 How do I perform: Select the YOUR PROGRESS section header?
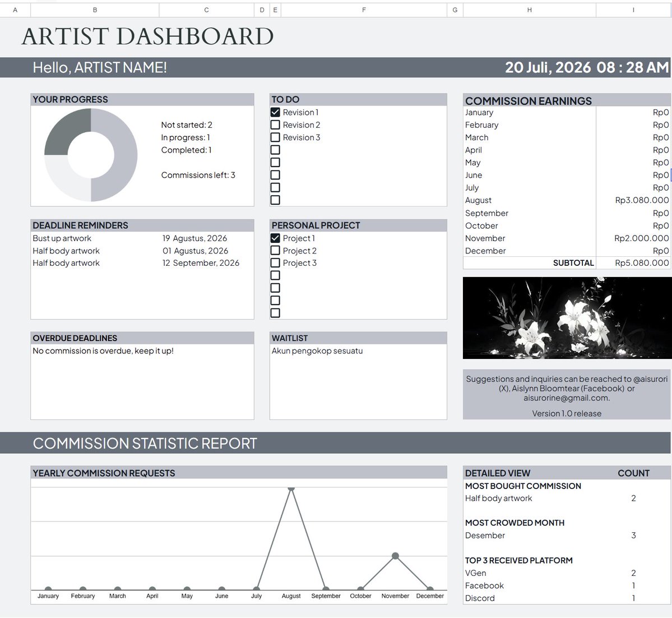[142, 99]
